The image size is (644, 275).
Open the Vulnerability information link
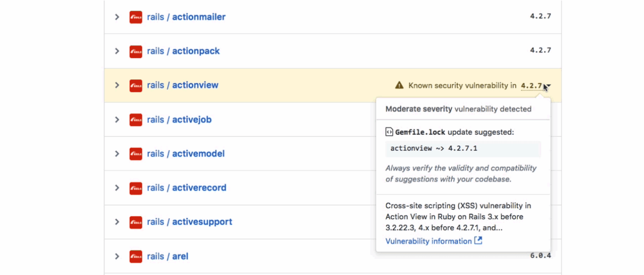pyautogui.click(x=428, y=241)
